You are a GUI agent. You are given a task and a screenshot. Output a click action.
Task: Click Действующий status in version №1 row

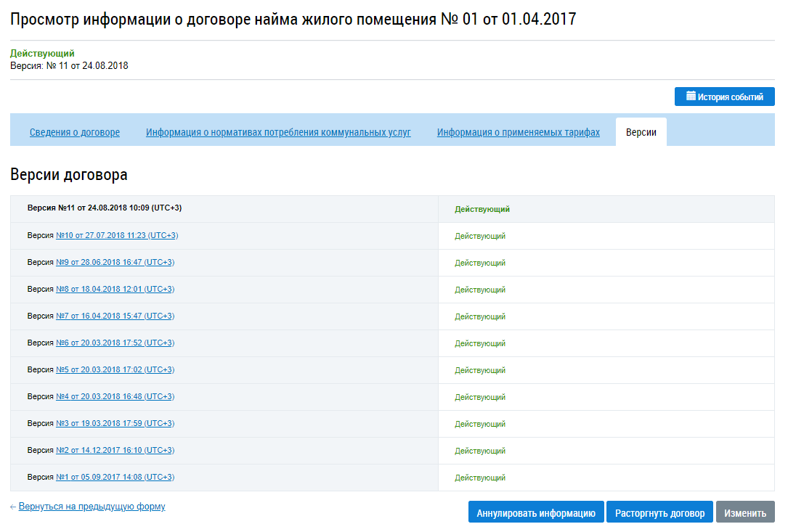pos(480,478)
